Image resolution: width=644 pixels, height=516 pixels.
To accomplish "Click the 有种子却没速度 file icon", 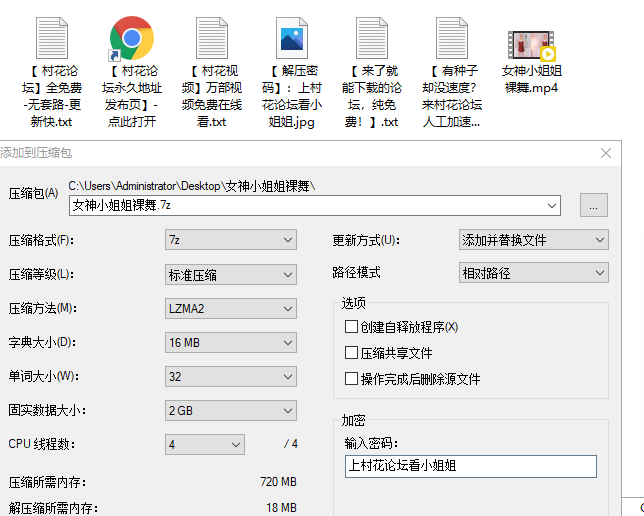I will point(451,38).
